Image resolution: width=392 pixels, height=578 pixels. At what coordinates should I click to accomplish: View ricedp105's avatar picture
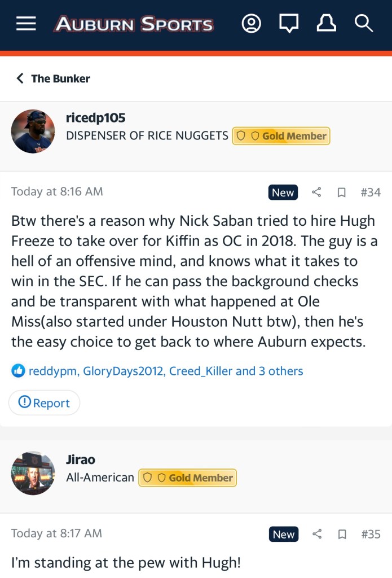[33, 131]
